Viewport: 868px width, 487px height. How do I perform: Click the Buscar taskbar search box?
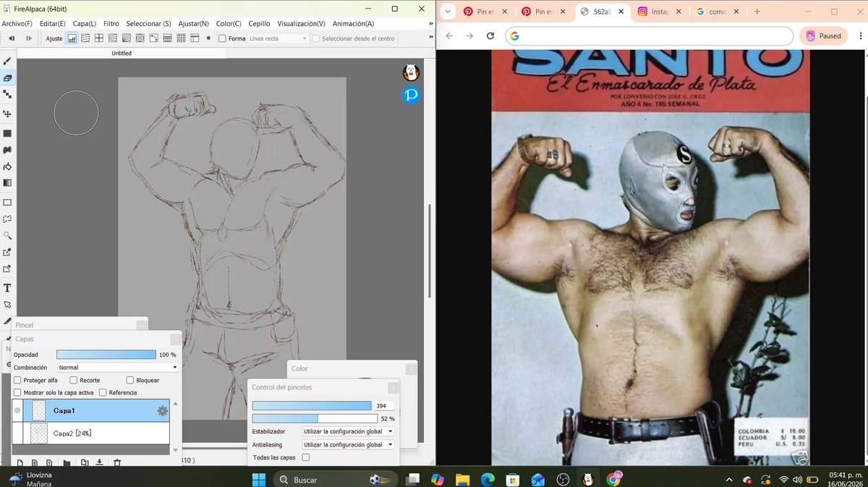tap(336, 479)
